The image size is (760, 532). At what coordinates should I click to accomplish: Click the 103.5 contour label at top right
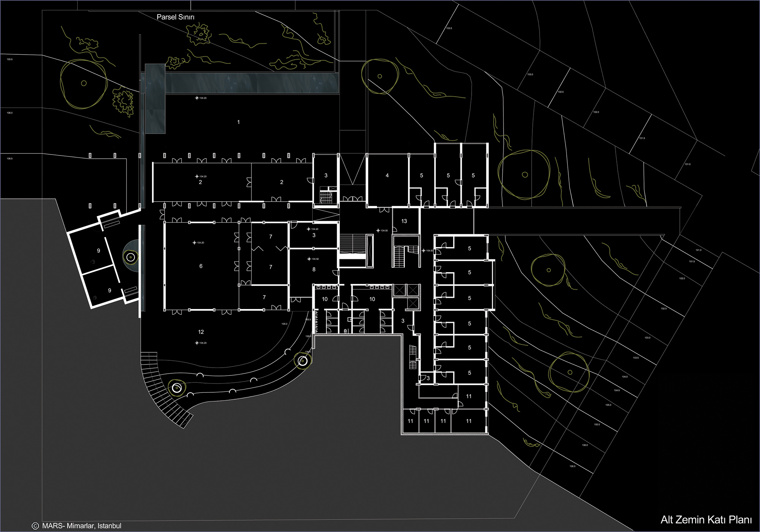(449, 28)
